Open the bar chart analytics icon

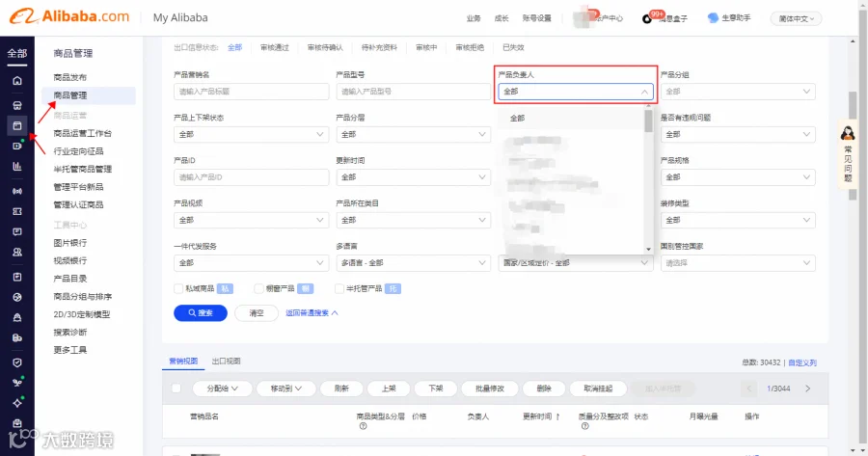pos(17,166)
